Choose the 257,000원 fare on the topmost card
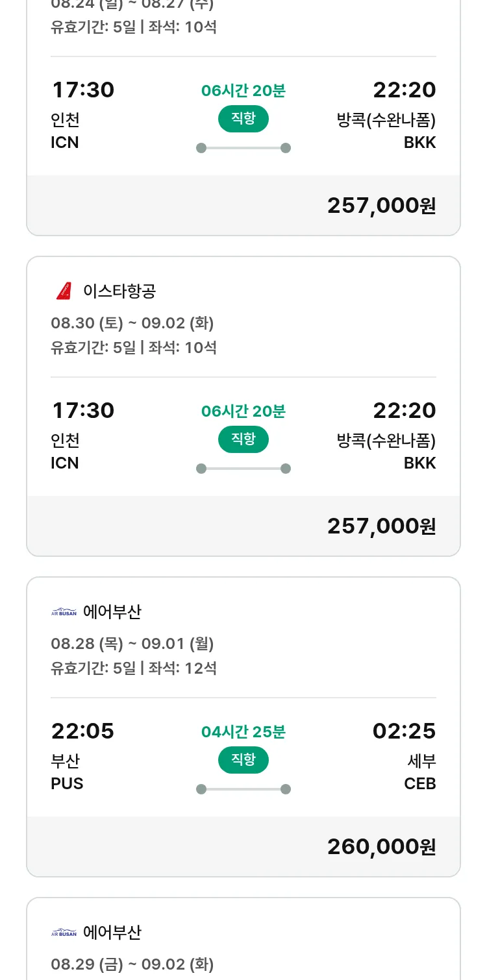Screen dimensions: 487x980 coord(381,205)
